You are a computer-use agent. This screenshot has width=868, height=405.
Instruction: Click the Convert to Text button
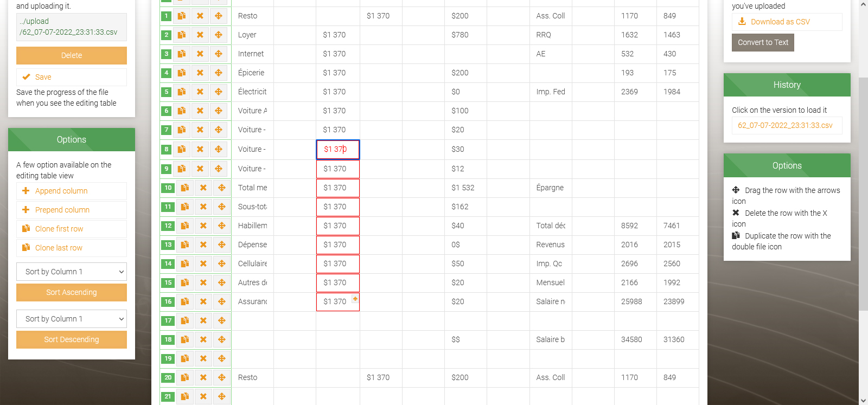763,42
